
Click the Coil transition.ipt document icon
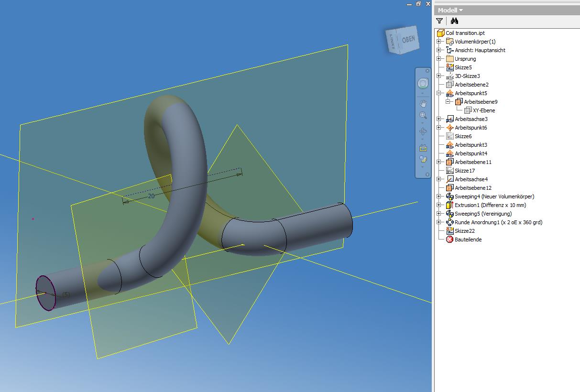[x=440, y=33]
